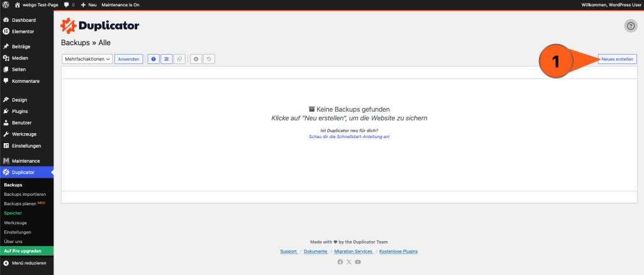The image size is (644, 275).
Task: Click the Dashboard gauge icon
Action: [6, 20]
